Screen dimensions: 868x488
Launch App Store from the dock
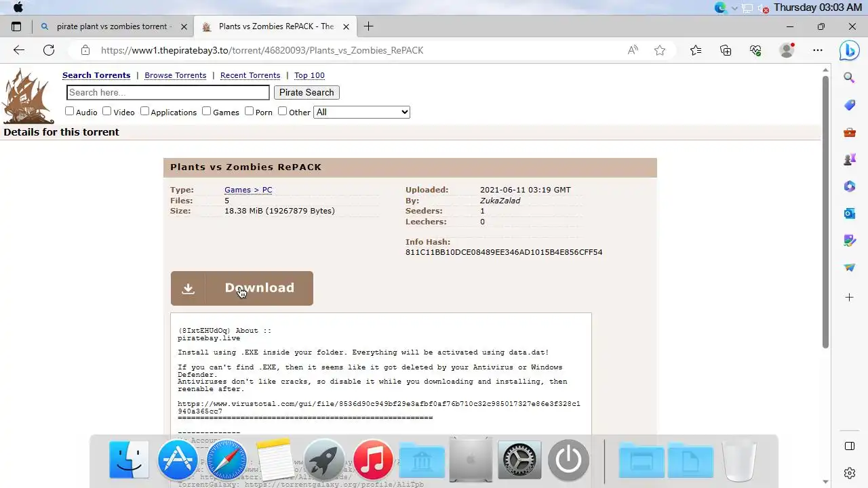click(178, 460)
